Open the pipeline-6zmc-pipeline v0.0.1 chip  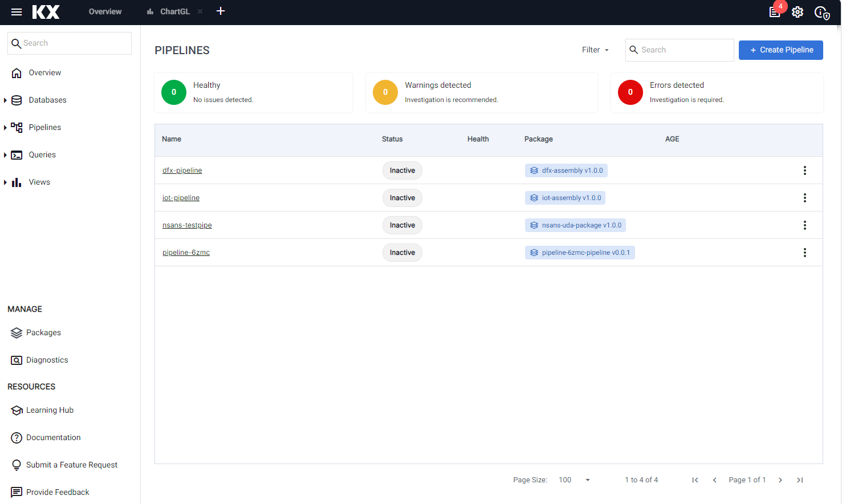point(580,253)
